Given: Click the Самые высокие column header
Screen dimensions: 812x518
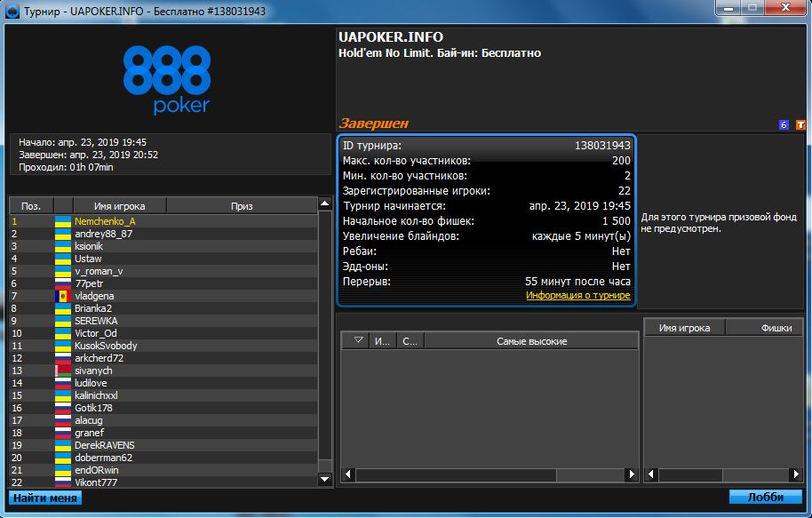Looking at the screenshot, I should [531, 341].
